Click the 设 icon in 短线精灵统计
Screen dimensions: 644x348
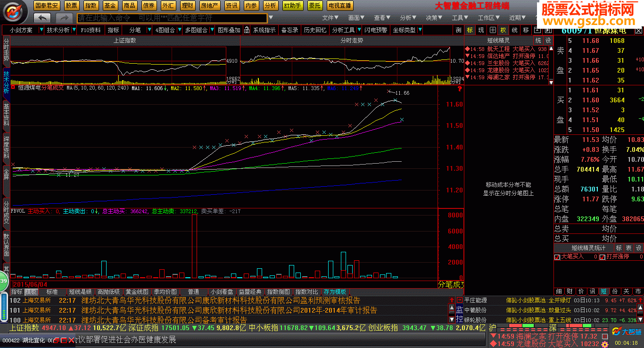tap(638, 248)
